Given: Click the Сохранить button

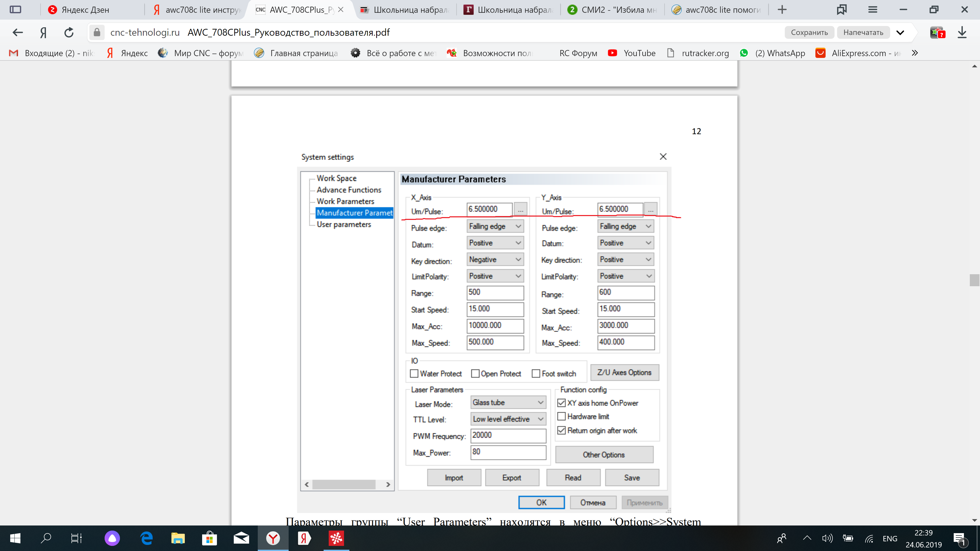Looking at the screenshot, I should click(809, 32).
